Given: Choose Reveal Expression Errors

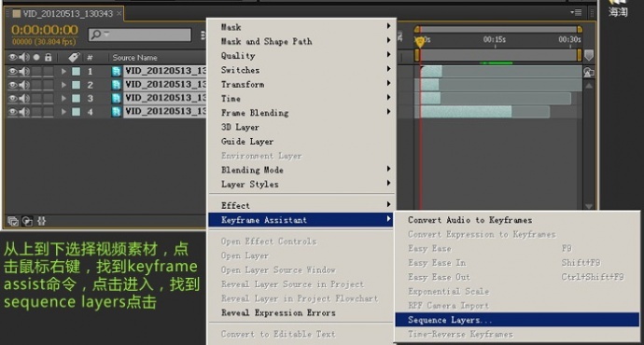Looking at the screenshot, I should pos(301,312).
